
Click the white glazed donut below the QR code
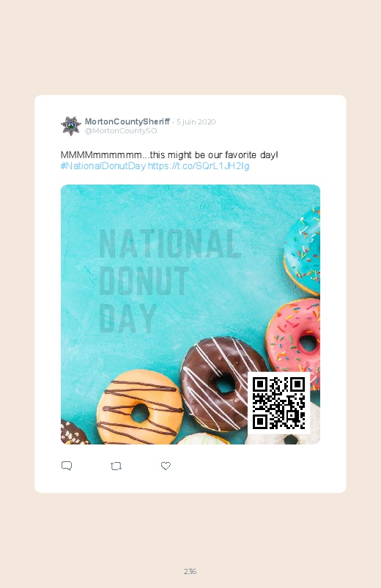point(285,438)
